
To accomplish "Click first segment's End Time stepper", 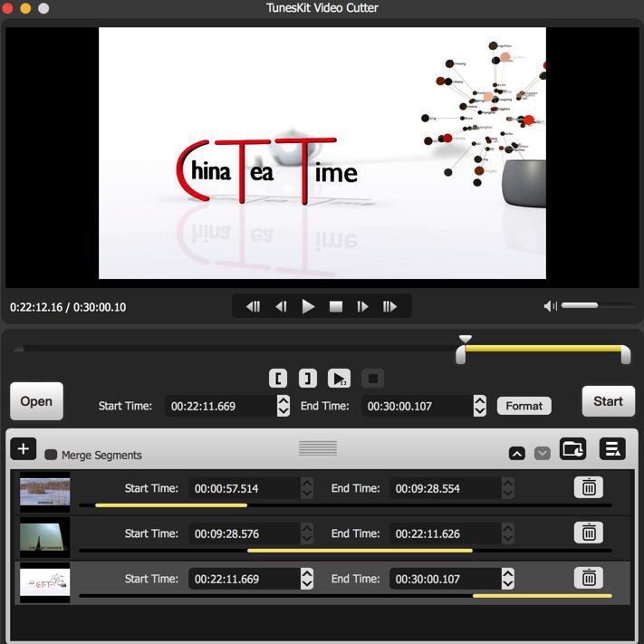I will (508, 488).
